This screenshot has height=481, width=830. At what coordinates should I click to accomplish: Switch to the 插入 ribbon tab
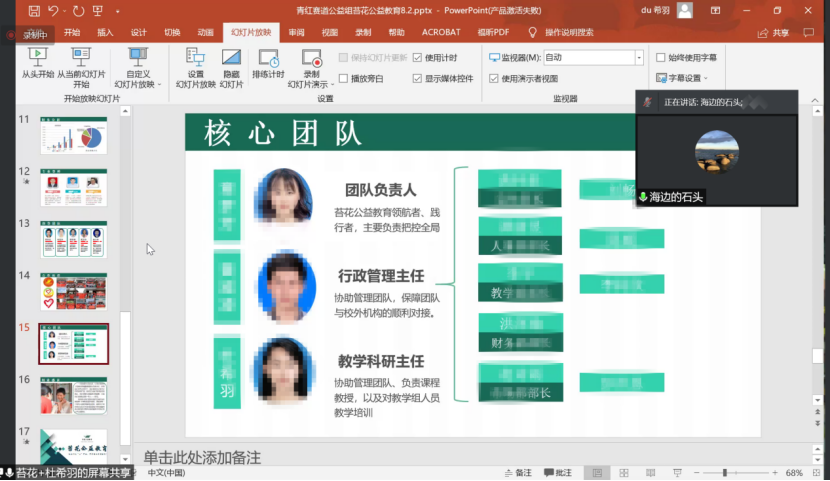105,32
